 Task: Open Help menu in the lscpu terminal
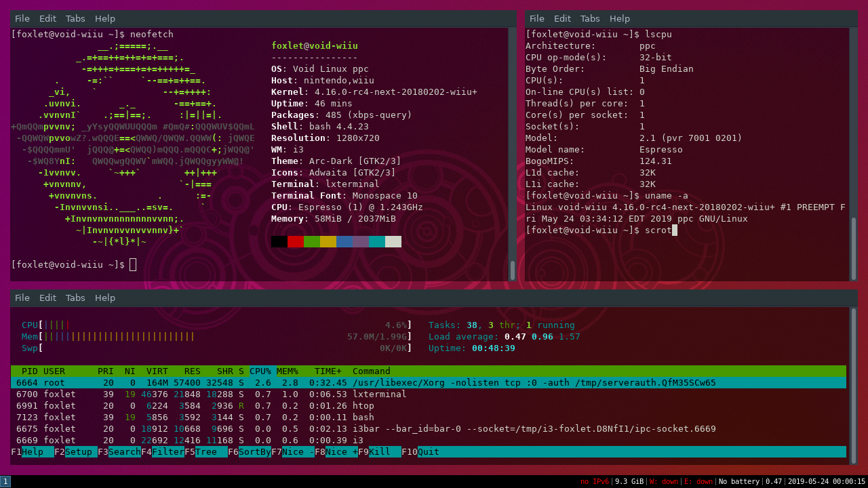[620, 19]
